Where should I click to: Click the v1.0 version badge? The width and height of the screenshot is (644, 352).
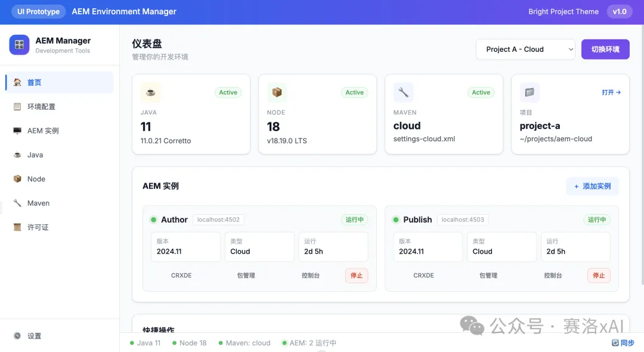[620, 12]
